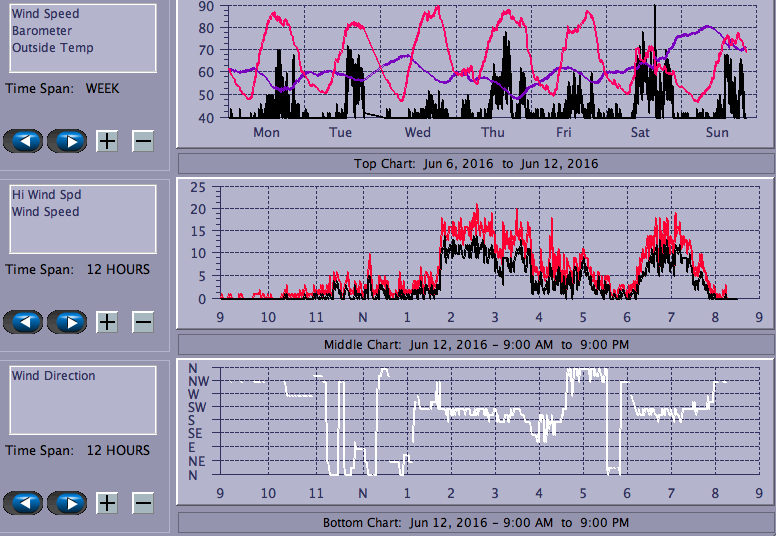The width and height of the screenshot is (776, 536).
Task: Click the minus button for the middle chart
Action: pos(143,322)
